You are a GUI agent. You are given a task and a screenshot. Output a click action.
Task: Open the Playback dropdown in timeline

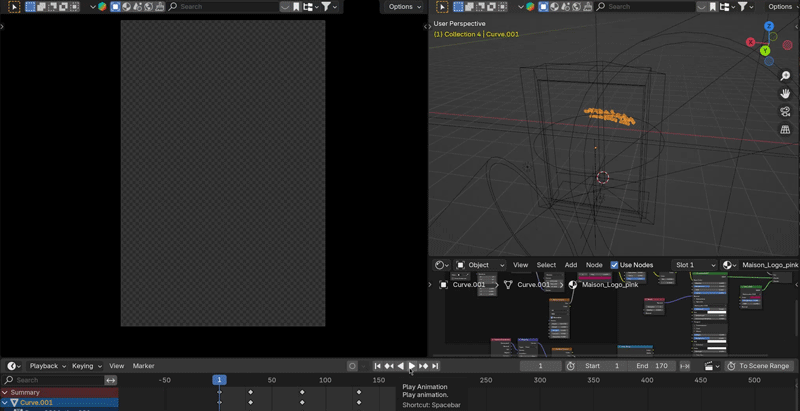click(48, 366)
